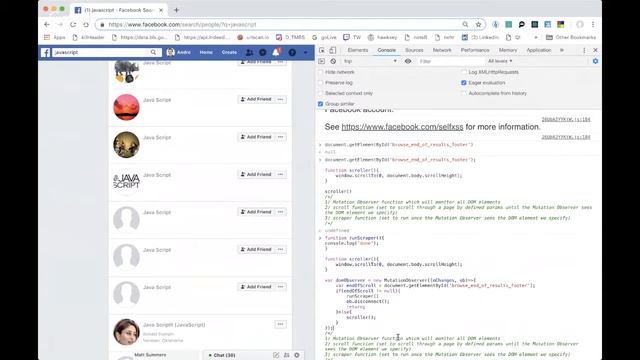
Task: Open the Apps bookmarks shortcut
Action: click(55, 37)
